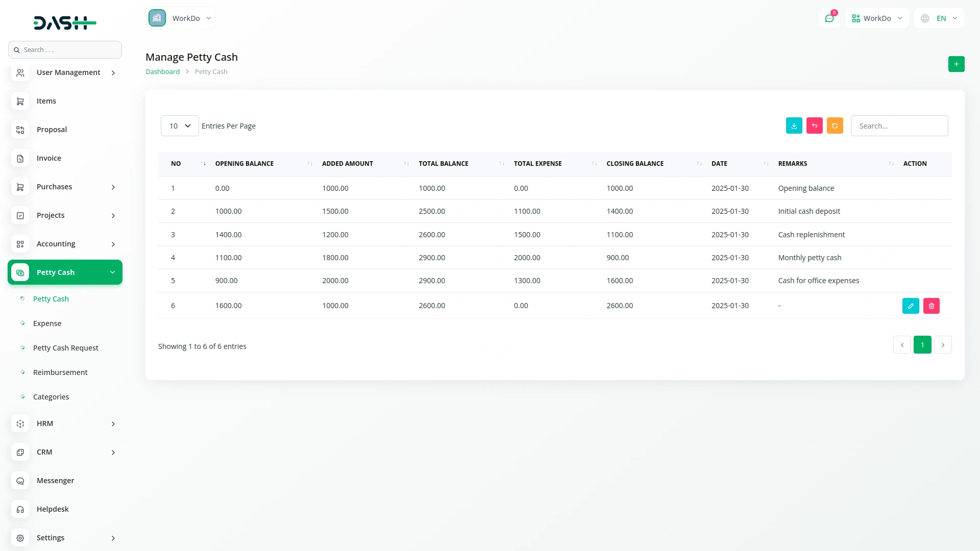Screen dimensions: 980x551
Task: Open the Expense menu item
Action: [47, 323]
